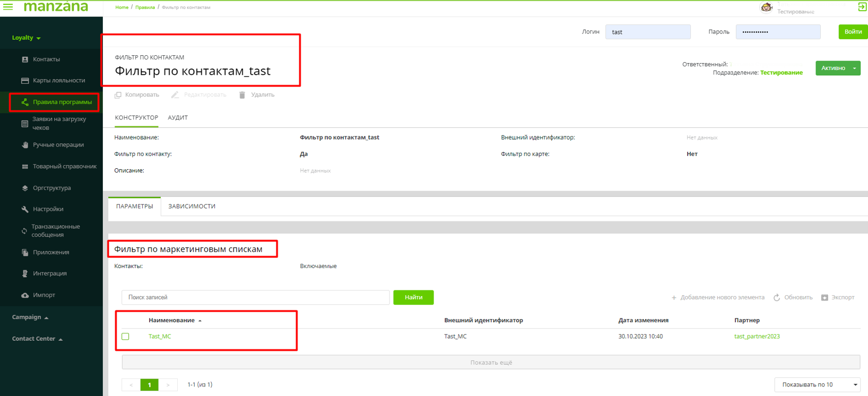The width and height of the screenshot is (868, 396).
Task: Click the Контакты sidebar icon
Action: (25, 59)
